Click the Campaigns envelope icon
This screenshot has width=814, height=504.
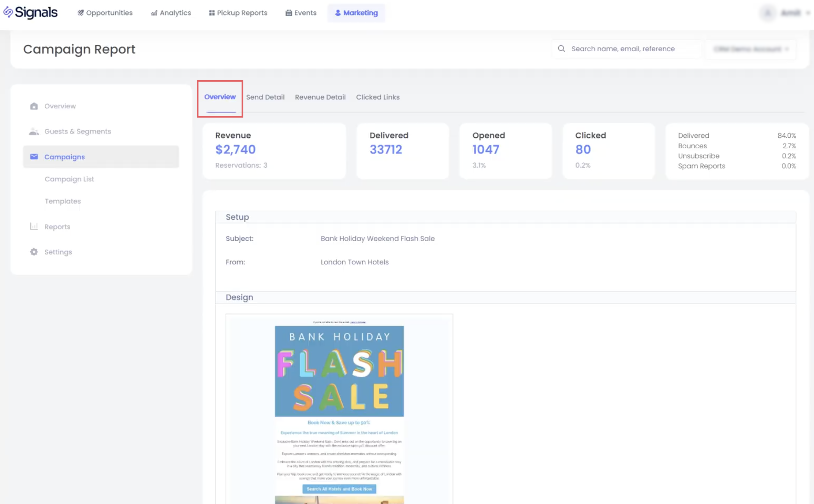click(34, 157)
